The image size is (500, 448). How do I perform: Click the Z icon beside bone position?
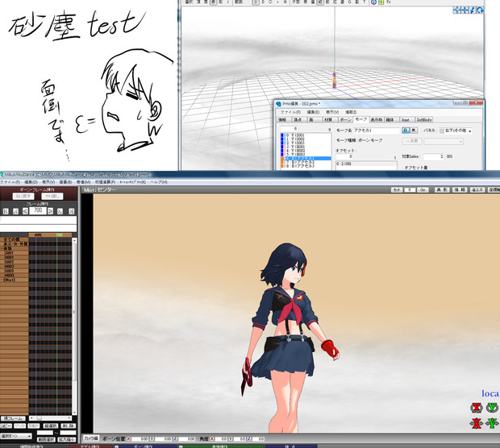coord(175,439)
